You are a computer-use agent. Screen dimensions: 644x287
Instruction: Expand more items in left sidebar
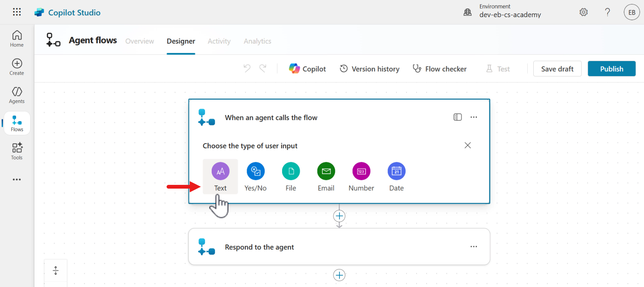[17, 180]
